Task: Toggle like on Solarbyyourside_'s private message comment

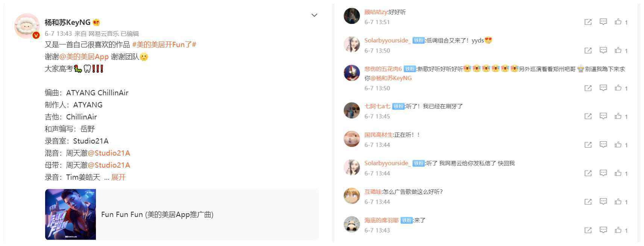Action: click(618, 173)
